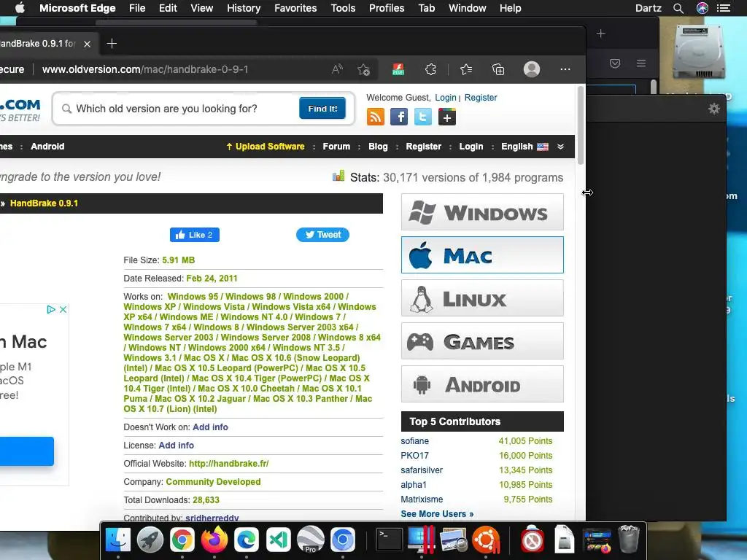747x560 pixels.
Task: Open Control Center list icon in menu bar
Action: click(724, 8)
